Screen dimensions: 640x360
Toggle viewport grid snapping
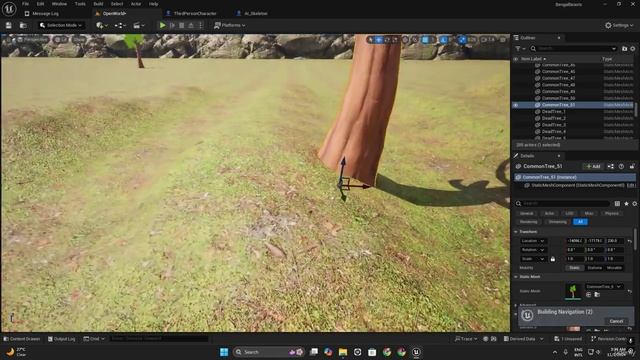(425, 40)
